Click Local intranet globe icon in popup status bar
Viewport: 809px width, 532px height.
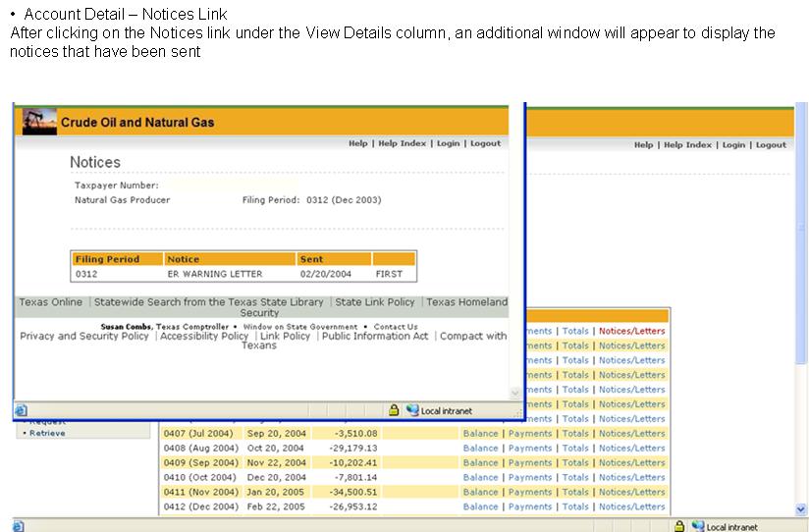tap(412, 410)
